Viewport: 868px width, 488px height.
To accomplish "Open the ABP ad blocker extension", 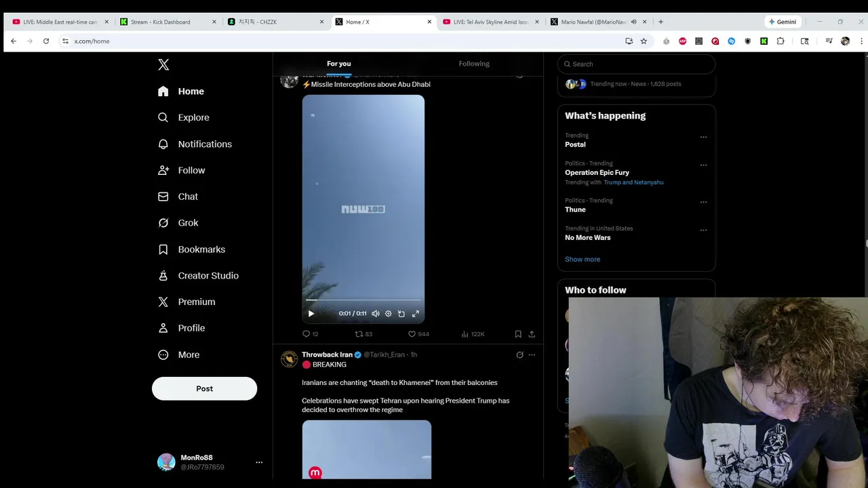I will (682, 41).
